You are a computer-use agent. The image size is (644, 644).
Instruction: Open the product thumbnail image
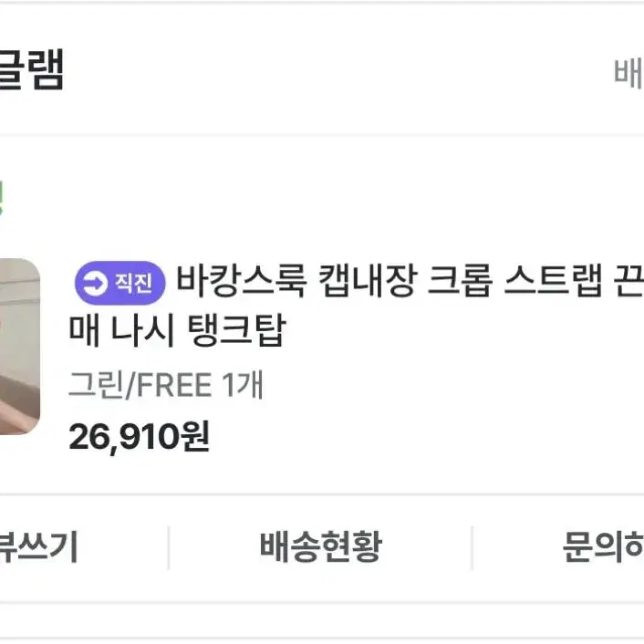pyautogui.click(x=19, y=347)
